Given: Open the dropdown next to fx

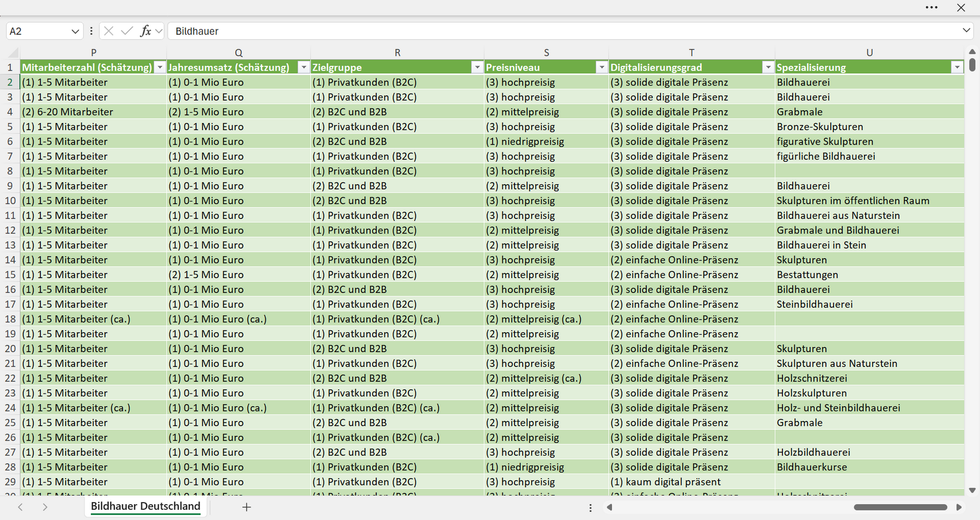Looking at the screenshot, I should (158, 31).
